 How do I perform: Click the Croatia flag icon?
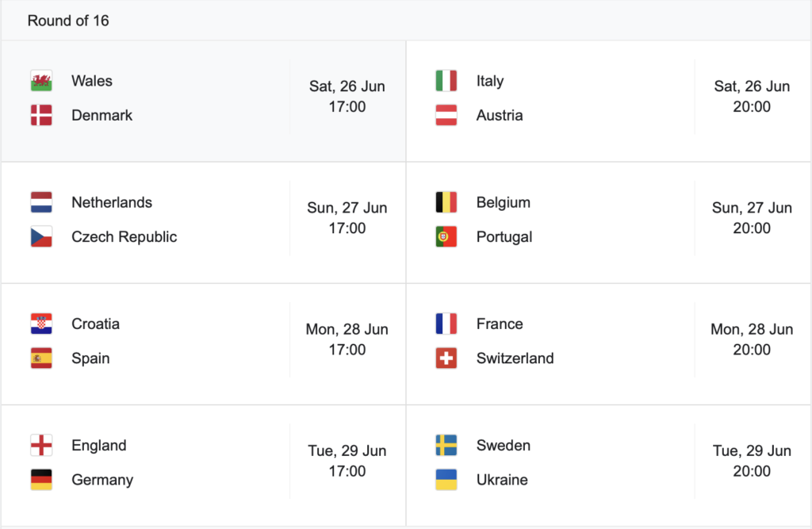pyautogui.click(x=41, y=324)
